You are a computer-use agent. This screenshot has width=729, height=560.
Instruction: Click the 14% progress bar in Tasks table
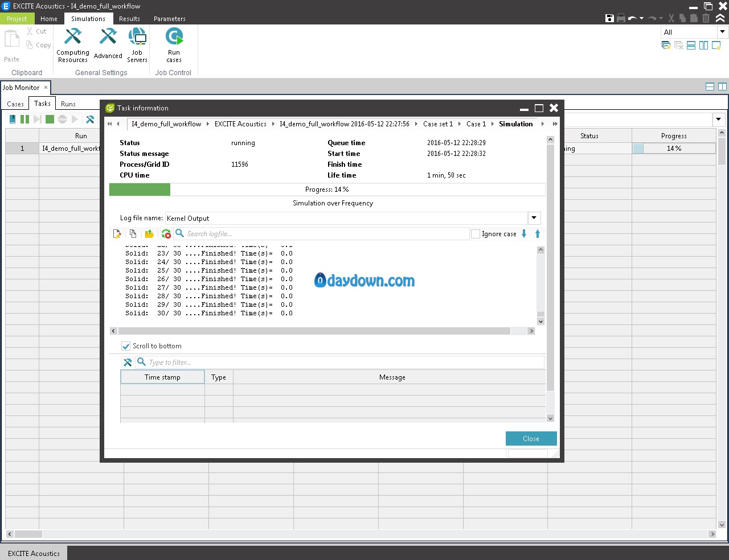click(674, 148)
